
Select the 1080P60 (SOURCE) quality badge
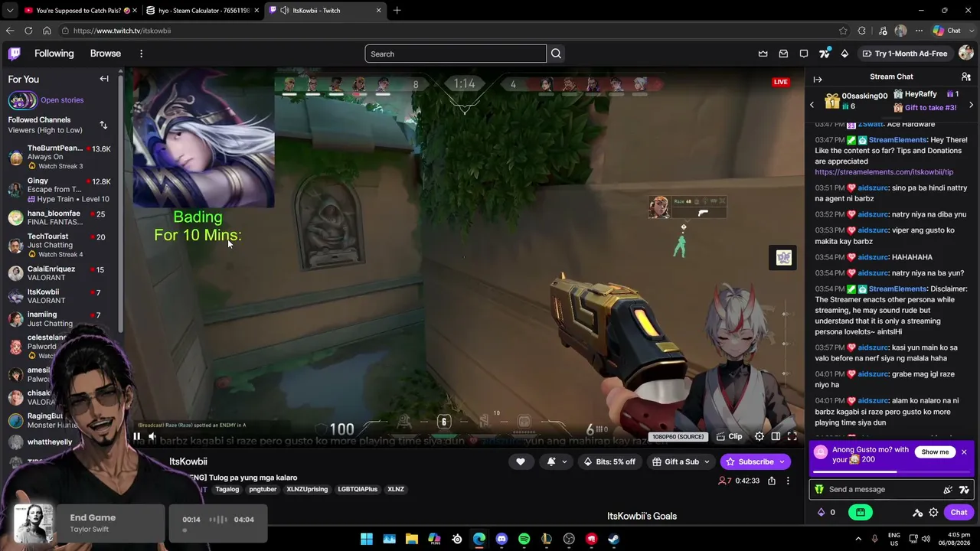coord(678,437)
